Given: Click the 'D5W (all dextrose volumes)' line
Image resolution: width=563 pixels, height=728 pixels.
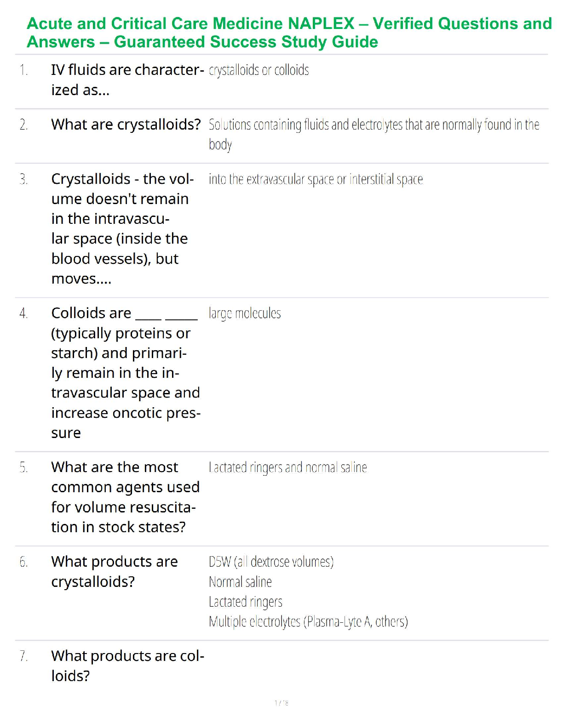Looking at the screenshot, I should (x=271, y=562).
